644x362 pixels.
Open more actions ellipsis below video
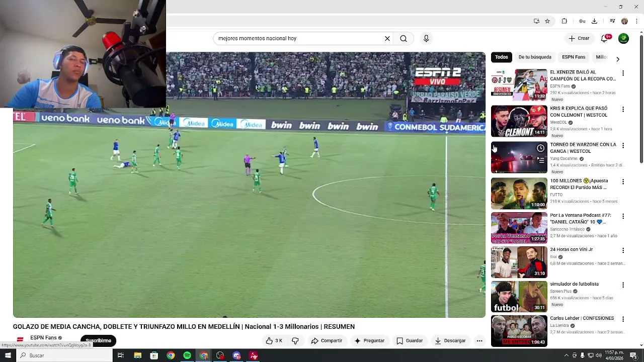click(x=479, y=340)
